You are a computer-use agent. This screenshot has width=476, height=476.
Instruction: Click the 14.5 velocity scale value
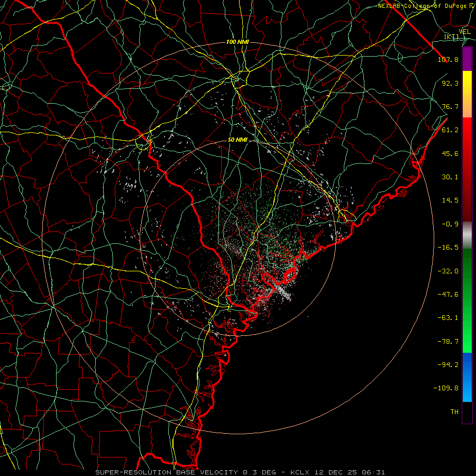click(450, 200)
